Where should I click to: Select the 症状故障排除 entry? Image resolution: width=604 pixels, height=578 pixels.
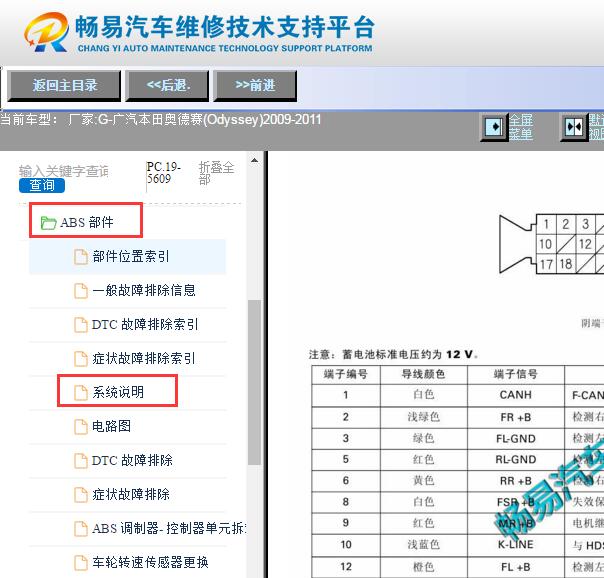[x=131, y=494]
